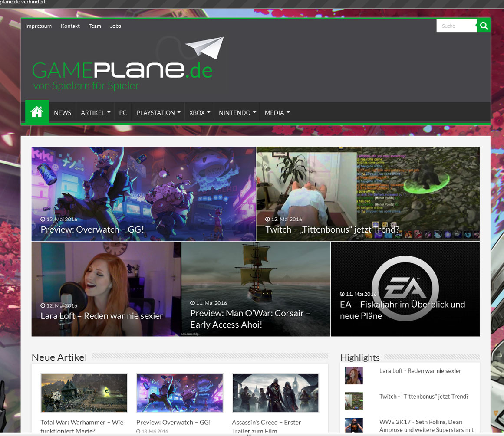Open Highlights link about WWE 2K17 Seth Rollins
Image resolution: width=504 pixels, height=436 pixels.
pos(427,426)
